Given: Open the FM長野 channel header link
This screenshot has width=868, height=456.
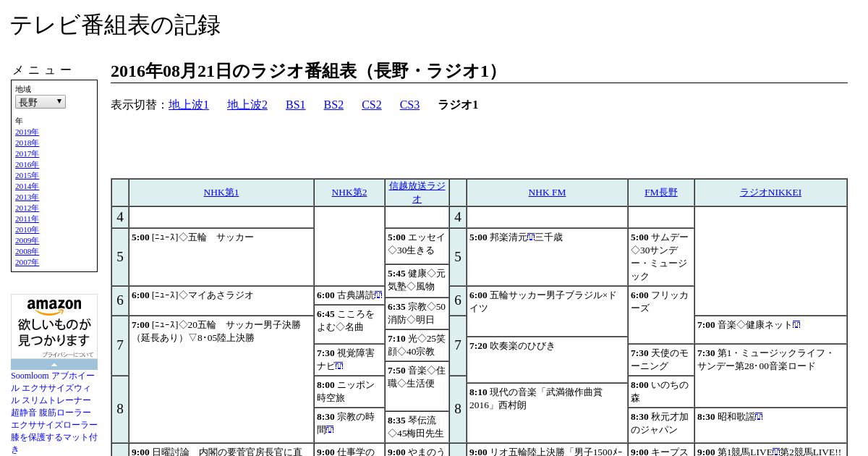Looking at the screenshot, I should pyautogui.click(x=661, y=193).
